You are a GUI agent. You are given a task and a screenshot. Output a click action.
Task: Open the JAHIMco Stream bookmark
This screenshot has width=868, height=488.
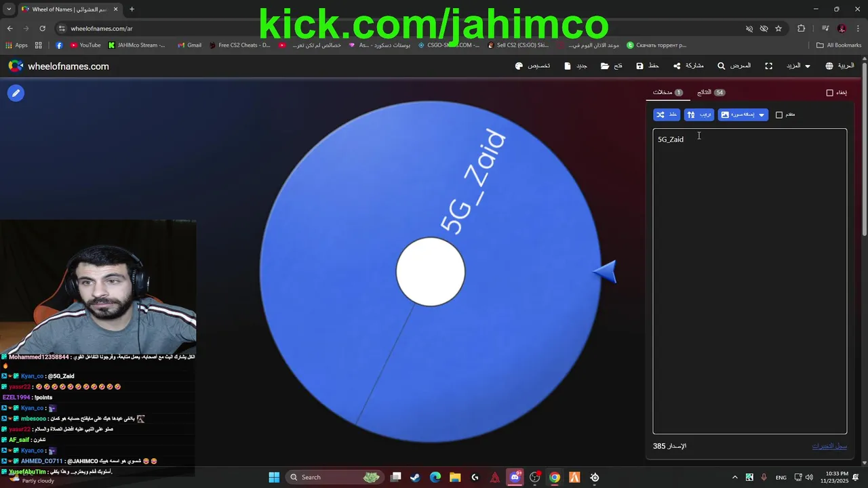(136, 45)
